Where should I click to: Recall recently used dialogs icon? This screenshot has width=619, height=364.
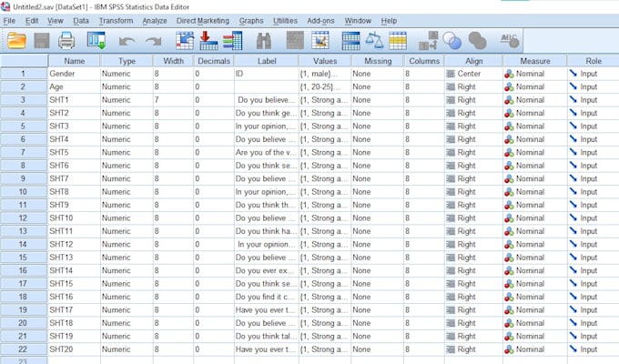point(96,41)
